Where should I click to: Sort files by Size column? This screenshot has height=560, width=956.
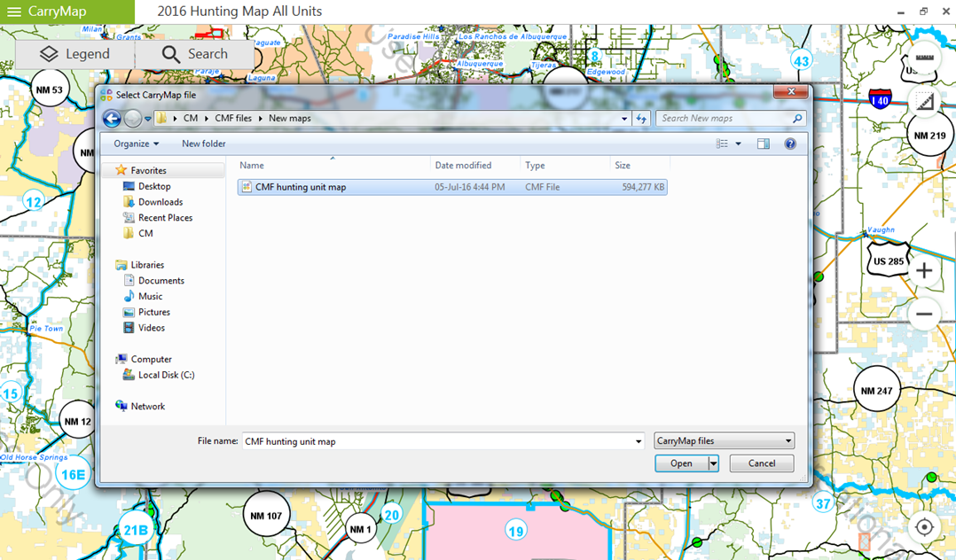[x=639, y=165]
